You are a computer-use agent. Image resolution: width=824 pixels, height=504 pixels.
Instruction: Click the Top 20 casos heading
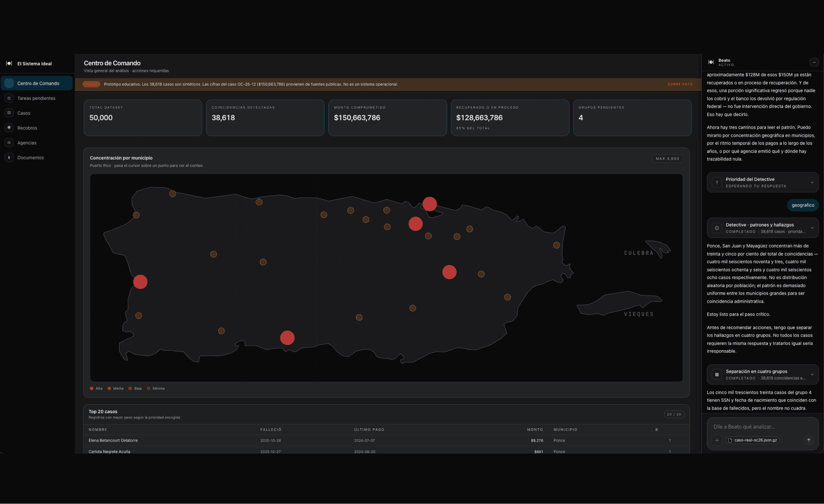click(x=103, y=411)
